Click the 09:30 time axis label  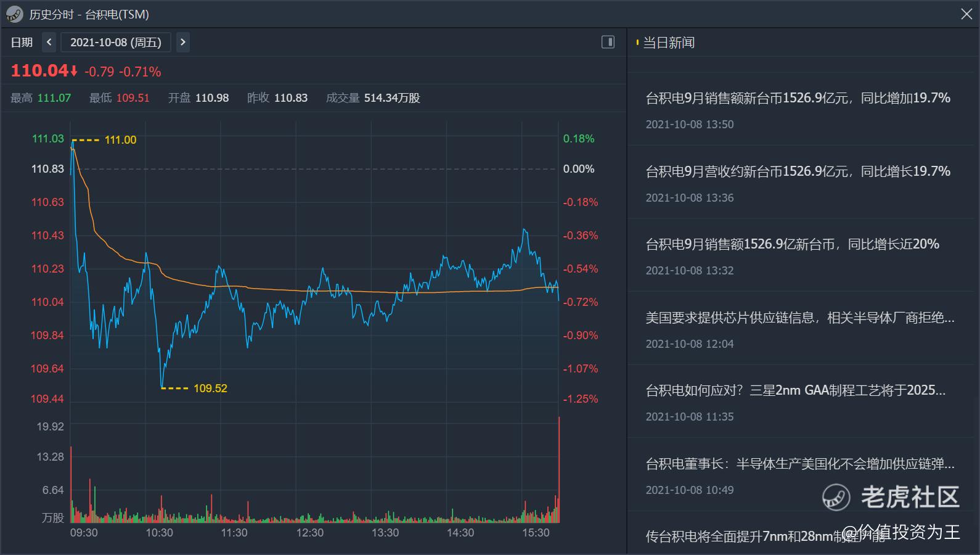pyautogui.click(x=84, y=533)
